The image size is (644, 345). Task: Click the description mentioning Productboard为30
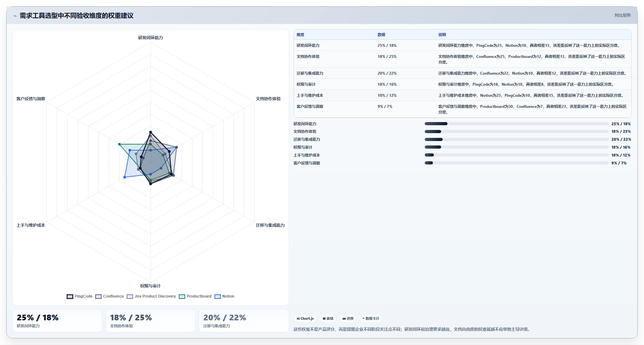click(x=532, y=109)
